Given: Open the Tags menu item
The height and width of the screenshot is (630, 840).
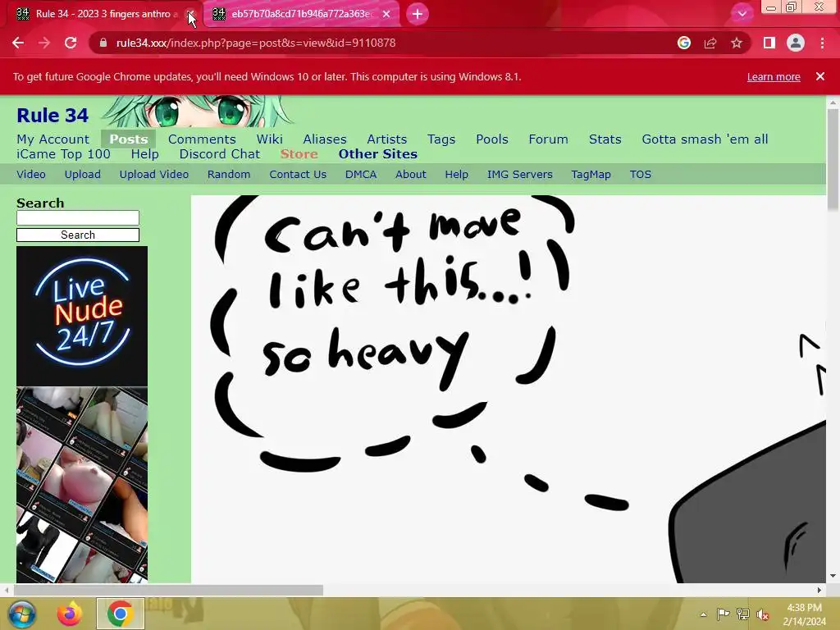Looking at the screenshot, I should 441,139.
